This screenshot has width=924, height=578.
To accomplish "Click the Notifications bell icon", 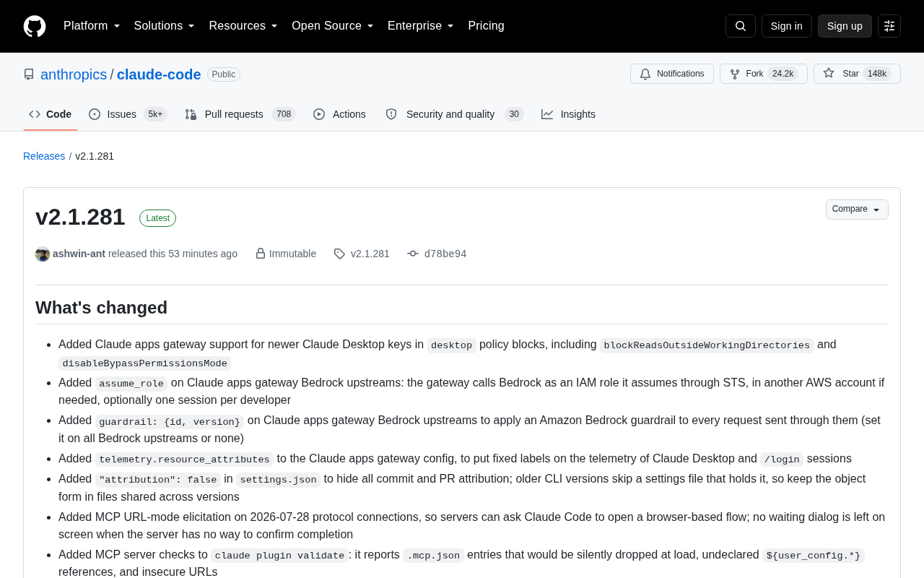I will click(x=645, y=74).
